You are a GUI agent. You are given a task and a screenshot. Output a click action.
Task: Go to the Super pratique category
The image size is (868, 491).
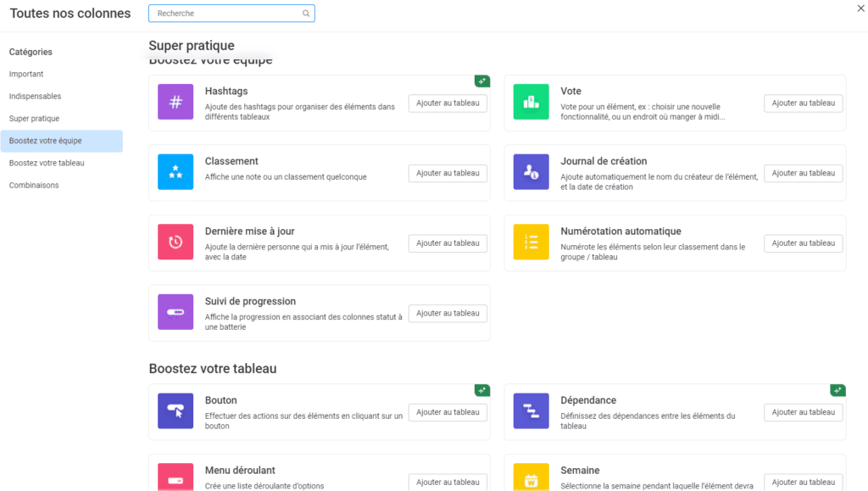34,119
